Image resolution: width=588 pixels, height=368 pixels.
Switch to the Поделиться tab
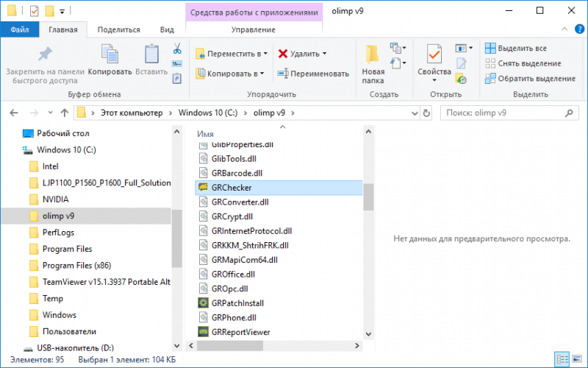[118, 29]
